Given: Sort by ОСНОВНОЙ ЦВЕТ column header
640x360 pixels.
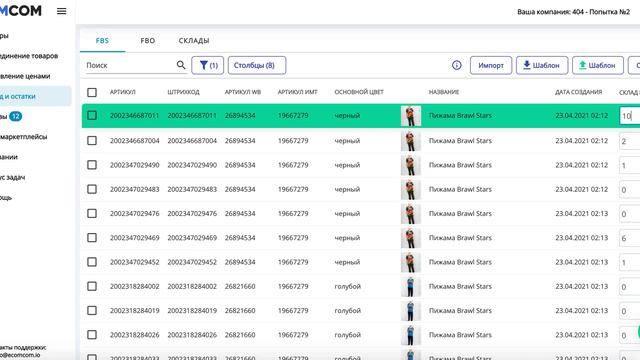Looking at the screenshot, I should click(x=359, y=92).
